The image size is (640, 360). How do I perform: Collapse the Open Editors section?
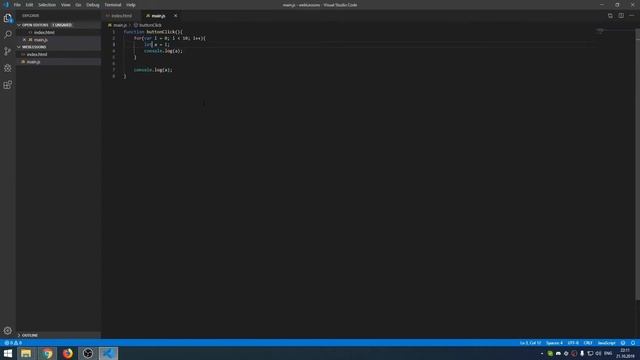point(58,25)
